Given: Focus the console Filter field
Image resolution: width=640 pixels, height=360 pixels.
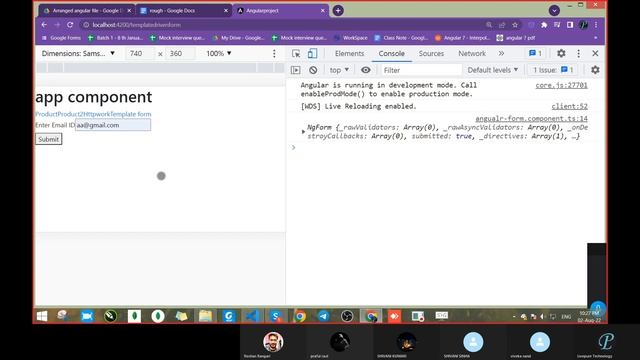Looking at the screenshot, I should [421, 70].
